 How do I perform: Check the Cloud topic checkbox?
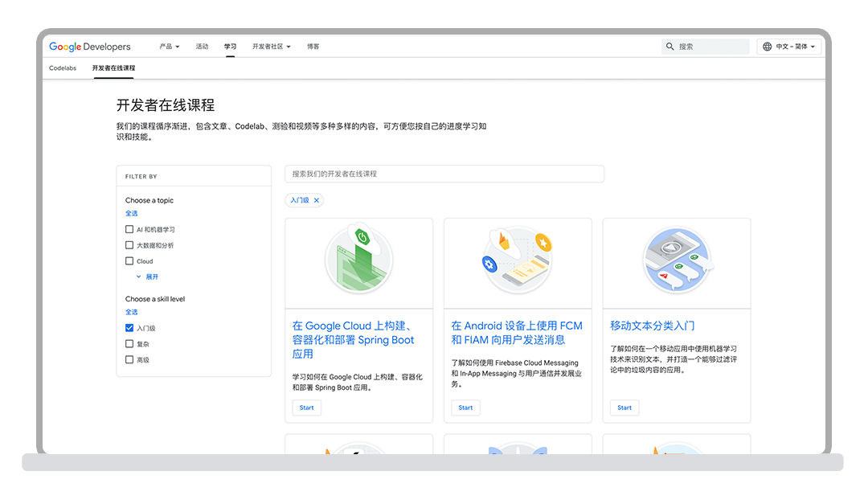point(129,261)
